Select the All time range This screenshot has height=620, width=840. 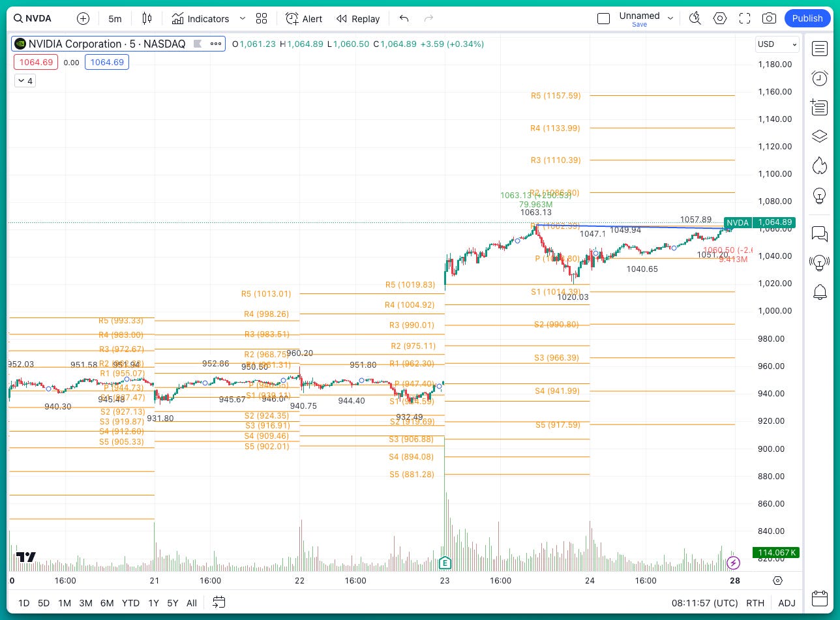point(191,603)
